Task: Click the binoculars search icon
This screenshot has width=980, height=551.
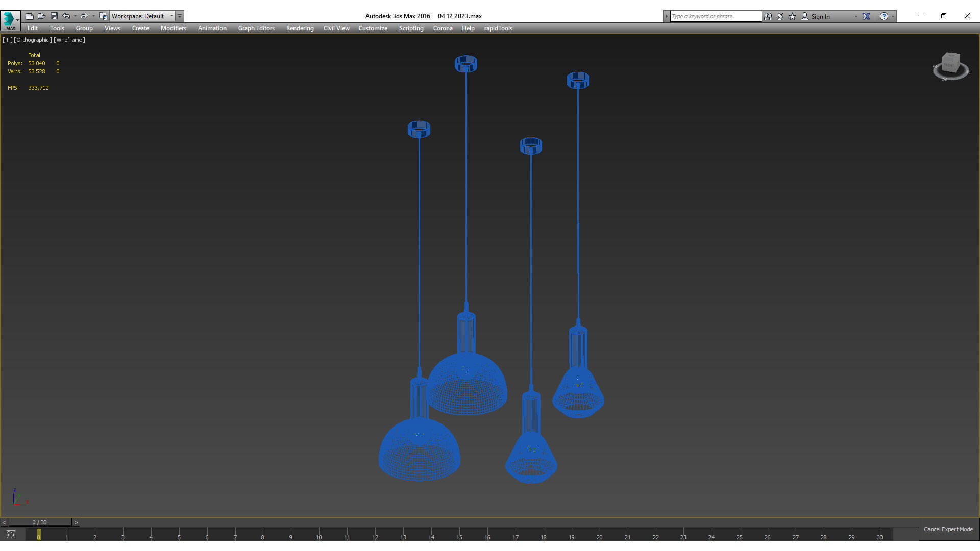Action: 768,16
